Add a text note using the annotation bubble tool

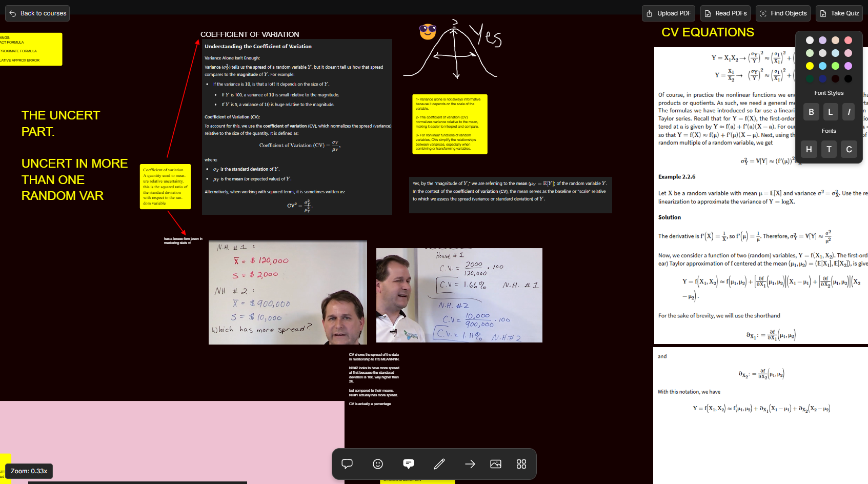point(409,464)
